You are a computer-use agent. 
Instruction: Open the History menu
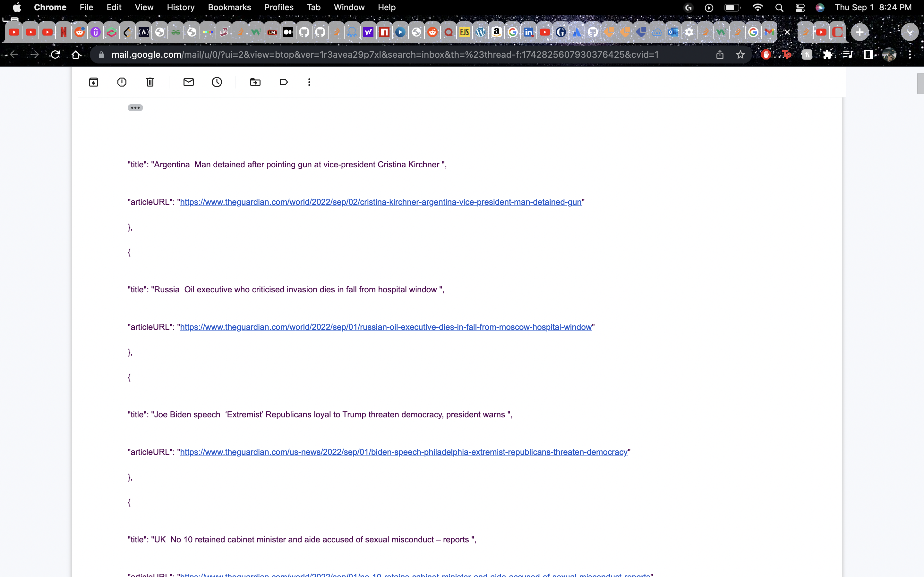point(181,8)
